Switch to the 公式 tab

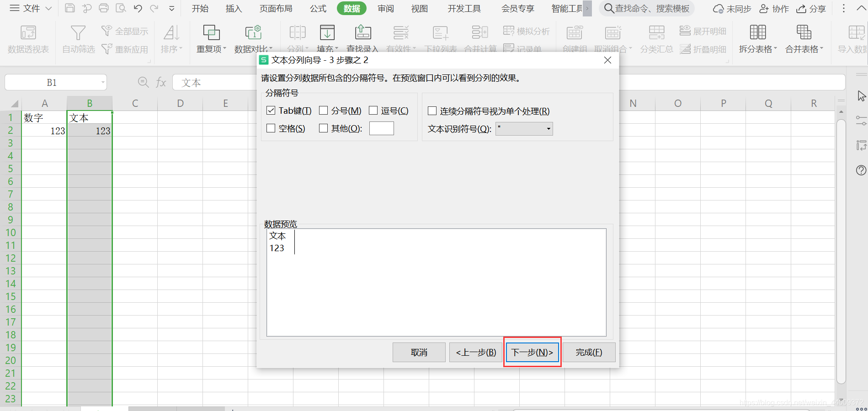[x=318, y=8]
